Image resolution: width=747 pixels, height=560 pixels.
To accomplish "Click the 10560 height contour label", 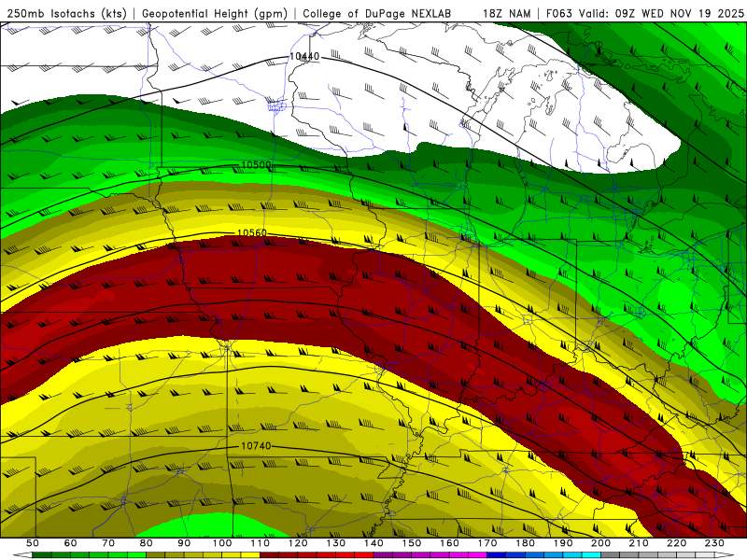I will click(252, 232).
